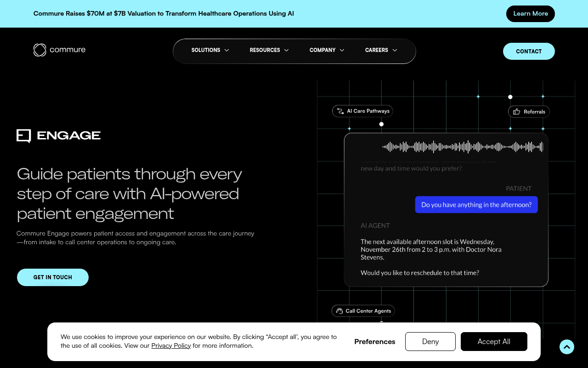Expand the Solutions dropdown chevron
Screen dimensions: 588x368
226,50
